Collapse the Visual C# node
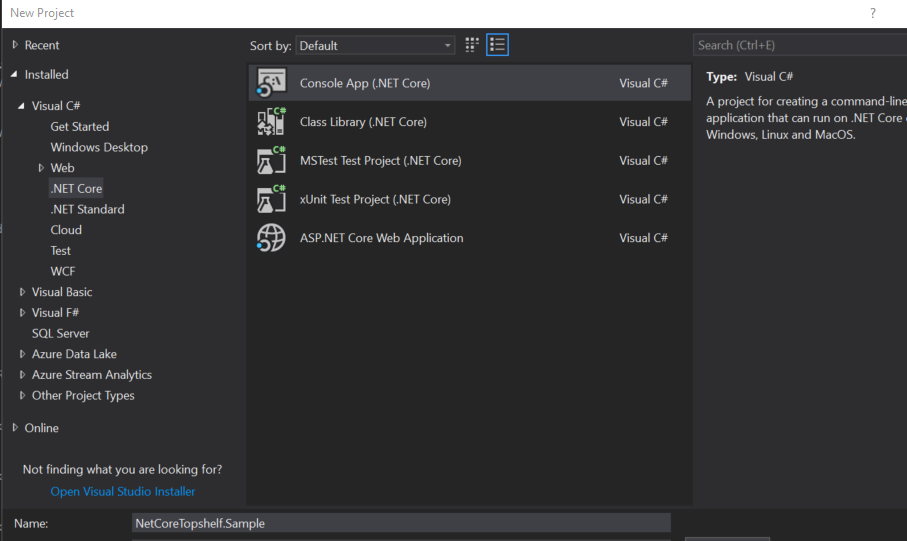This screenshot has width=907, height=541. (21, 105)
